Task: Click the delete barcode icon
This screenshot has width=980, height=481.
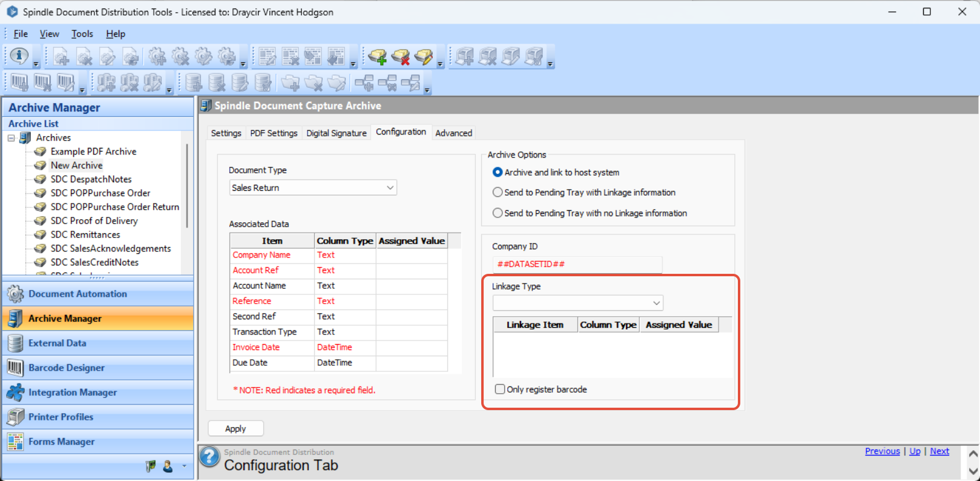Action: coord(42,82)
